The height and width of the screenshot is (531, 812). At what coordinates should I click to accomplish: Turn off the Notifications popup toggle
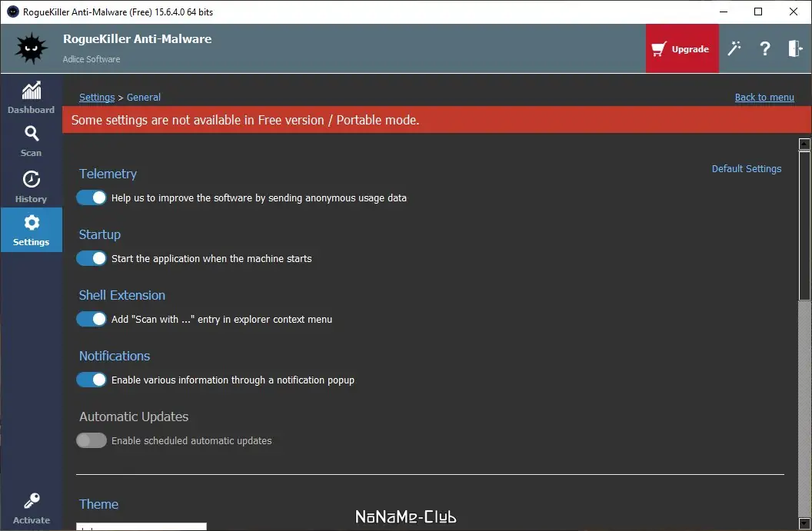pos(92,380)
